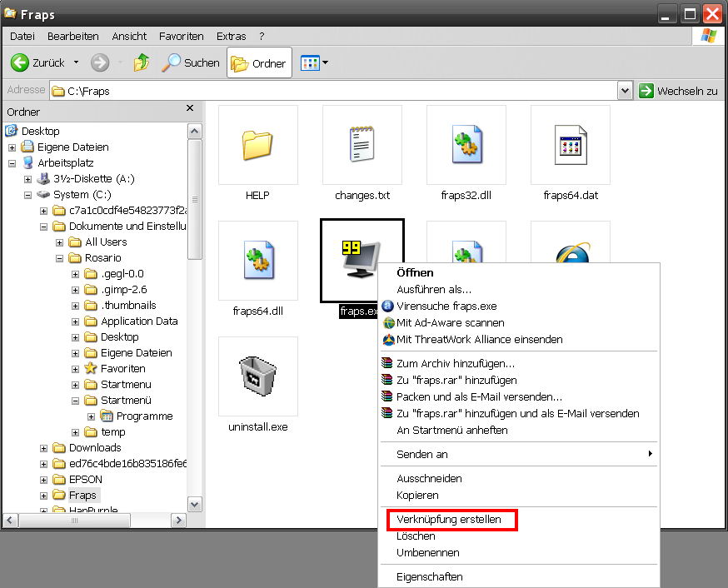Collapse the Arbeitsplatz tree node

click(x=12, y=163)
